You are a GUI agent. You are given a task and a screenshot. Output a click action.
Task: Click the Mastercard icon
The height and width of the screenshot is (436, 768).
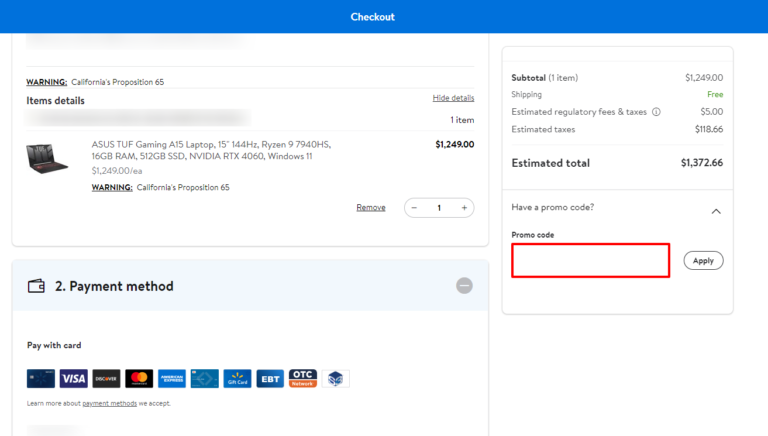point(139,379)
